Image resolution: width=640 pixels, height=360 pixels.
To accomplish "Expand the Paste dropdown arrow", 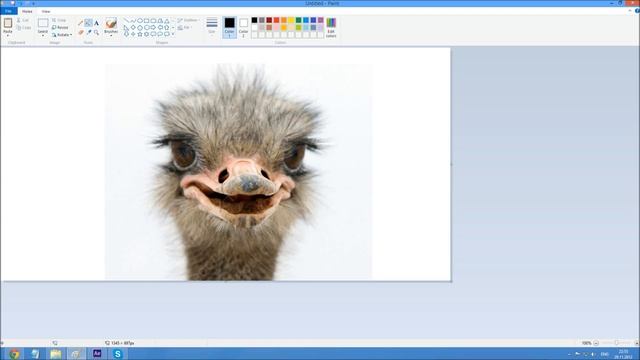I will pyautogui.click(x=8, y=36).
